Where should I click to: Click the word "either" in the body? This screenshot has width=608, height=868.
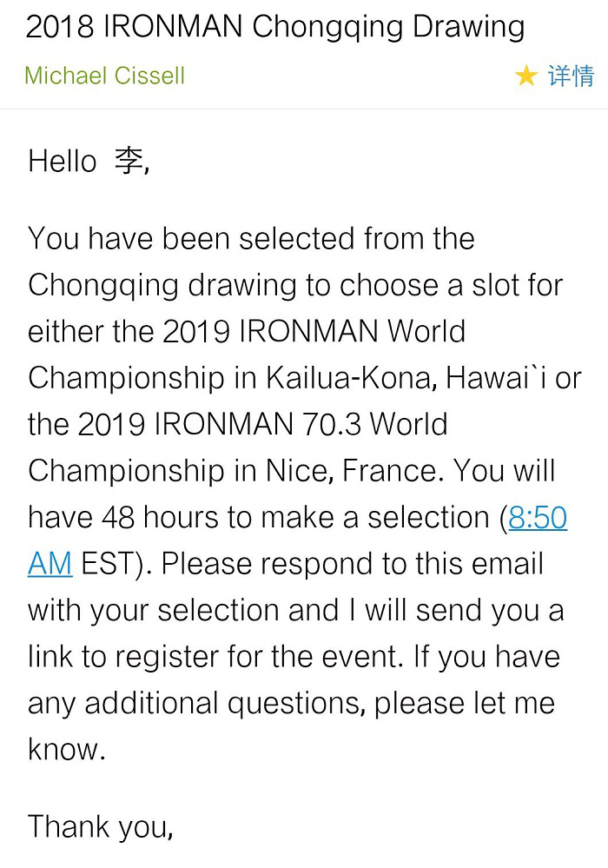point(66,332)
